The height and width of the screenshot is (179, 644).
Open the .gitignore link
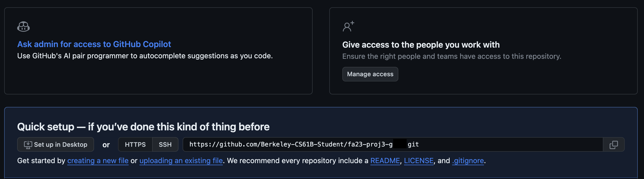(x=468, y=161)
